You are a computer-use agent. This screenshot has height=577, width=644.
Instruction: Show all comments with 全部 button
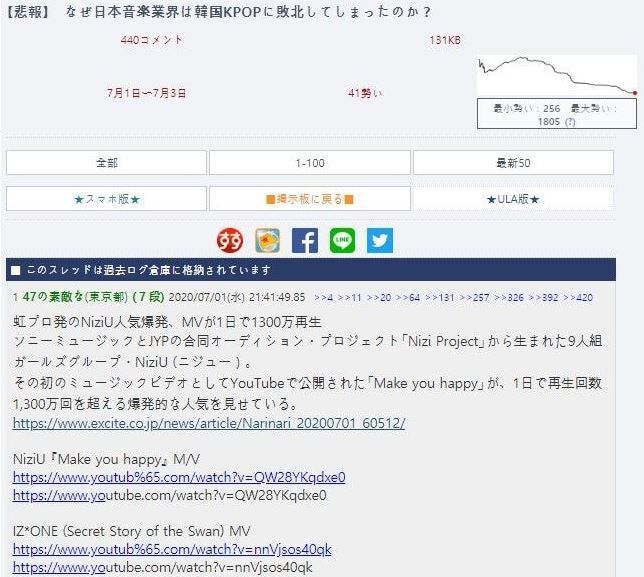106,163
